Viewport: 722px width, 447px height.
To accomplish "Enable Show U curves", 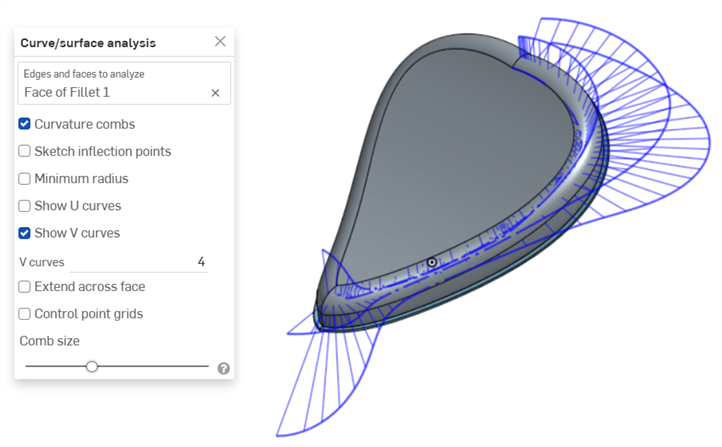I will pos(24,205).
